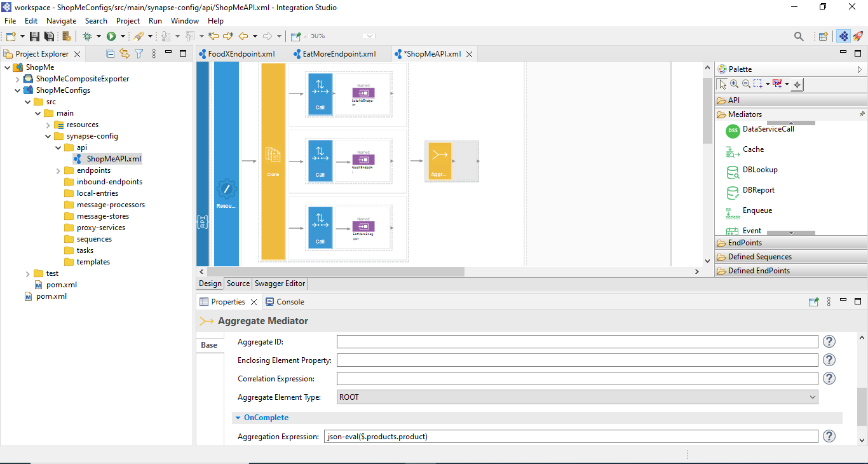Select the Aggregate mediator node in diagram
This screenshot has height=464, width=868.
pyautogui.click(x=440, y=161)
